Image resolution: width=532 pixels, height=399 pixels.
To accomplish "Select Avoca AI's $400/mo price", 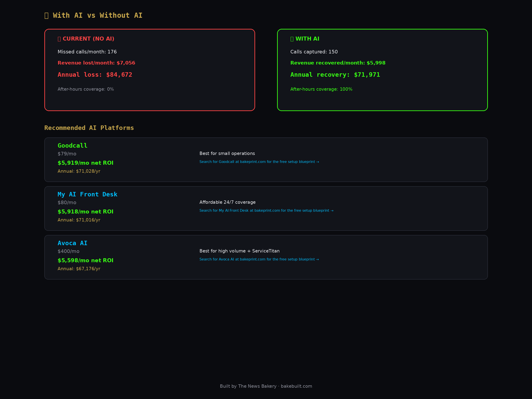I will tap(68, 251).
